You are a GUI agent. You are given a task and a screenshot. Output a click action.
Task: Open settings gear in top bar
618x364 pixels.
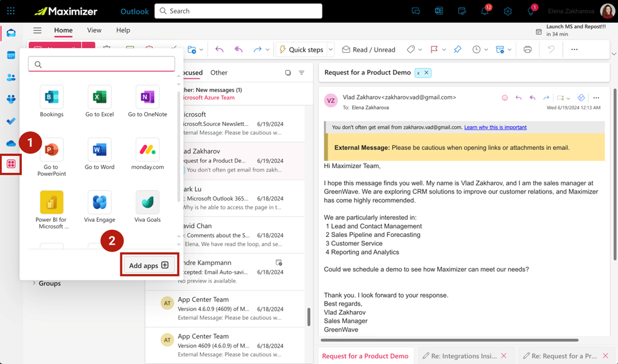507,11
